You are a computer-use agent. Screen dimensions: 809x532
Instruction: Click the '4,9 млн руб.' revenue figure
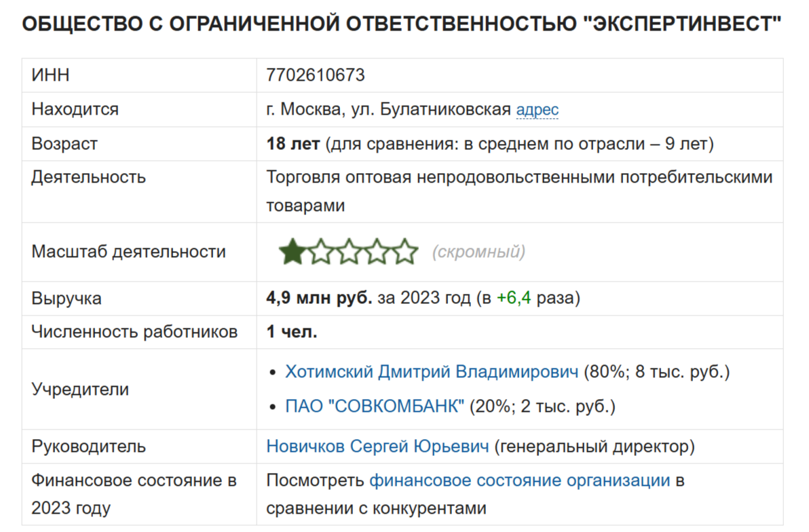coord(319,298)
